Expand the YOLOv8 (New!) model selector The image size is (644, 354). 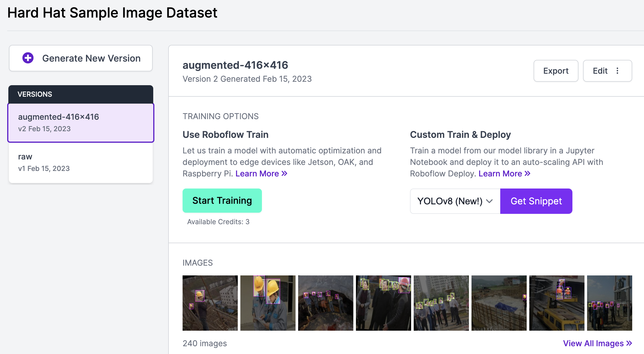450,201
